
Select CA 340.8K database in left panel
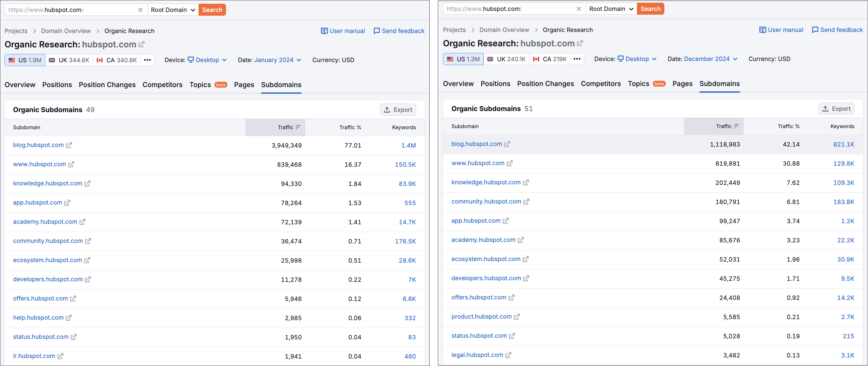tap(117, 60)
